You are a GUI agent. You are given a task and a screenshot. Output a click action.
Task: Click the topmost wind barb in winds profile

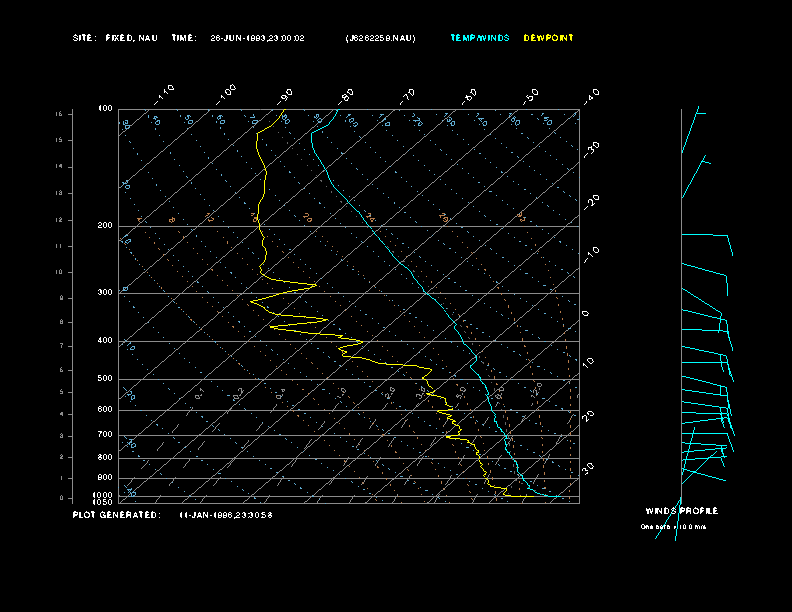coord(693,129)
